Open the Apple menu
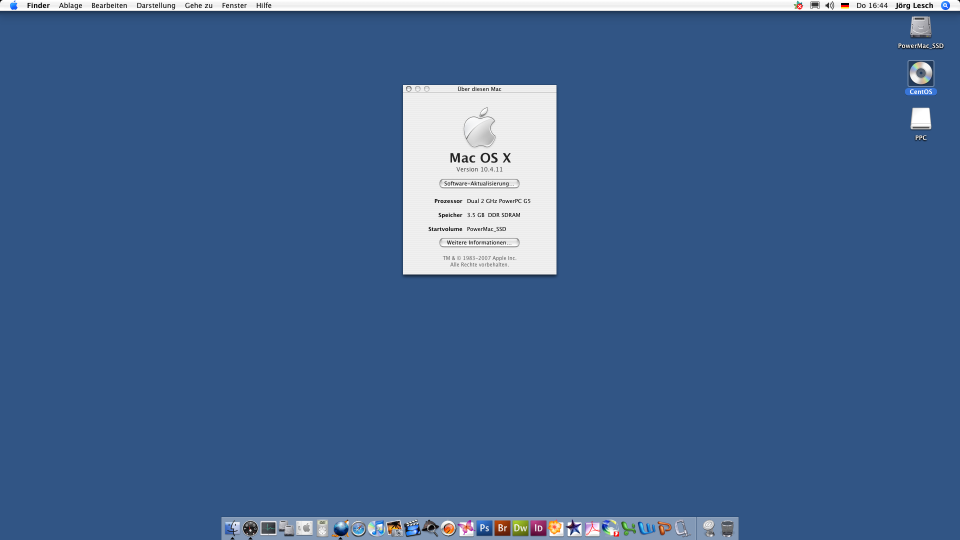The height and width of the screenshot is (540, 960). point(13,6)
